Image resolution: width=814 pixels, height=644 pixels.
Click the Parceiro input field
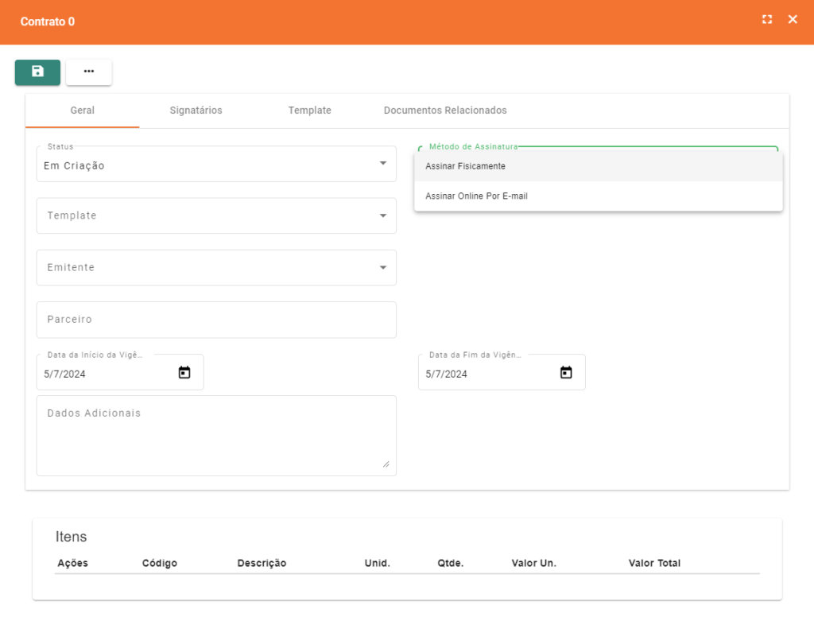point(215,320)
